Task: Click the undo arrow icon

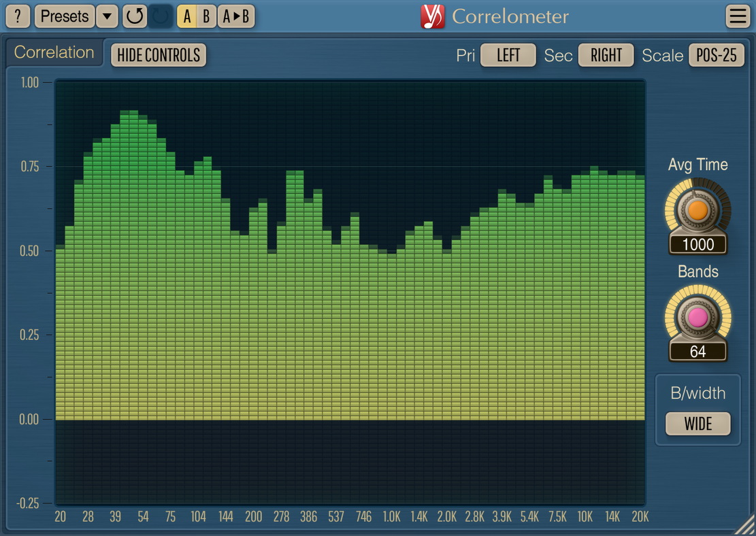Action: [135, 16]
